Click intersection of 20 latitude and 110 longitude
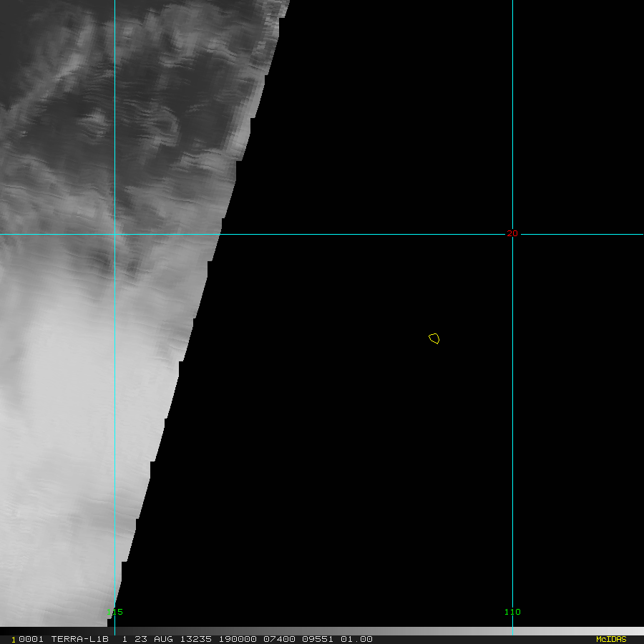Viewport: 644px width, 644px height. (x=512, y=234)
